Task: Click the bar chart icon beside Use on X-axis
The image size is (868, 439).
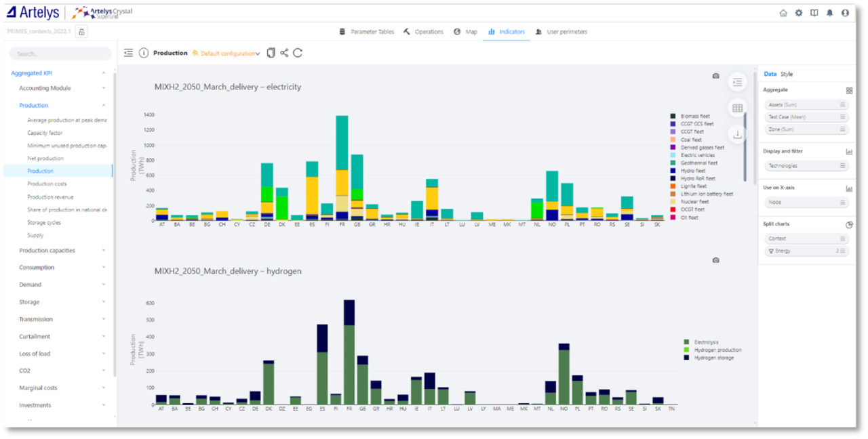Action: point(849,188)
